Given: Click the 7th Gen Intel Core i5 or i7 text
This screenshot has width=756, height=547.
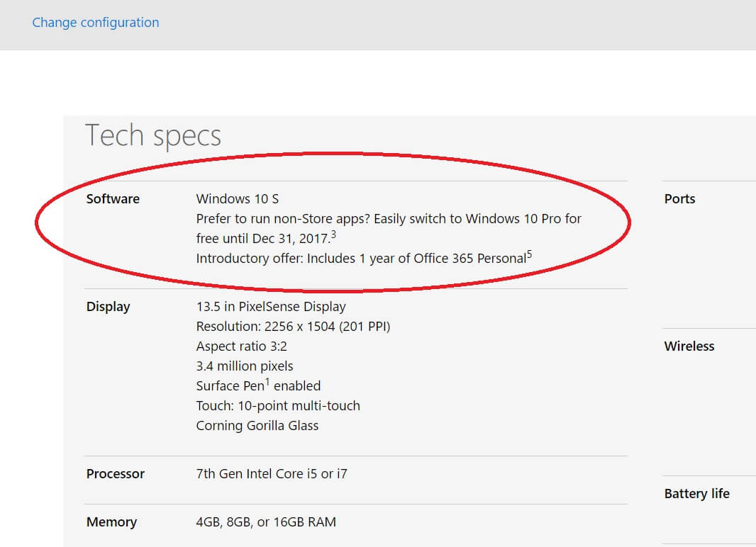Looking at the screenshot, I should 272,474.
